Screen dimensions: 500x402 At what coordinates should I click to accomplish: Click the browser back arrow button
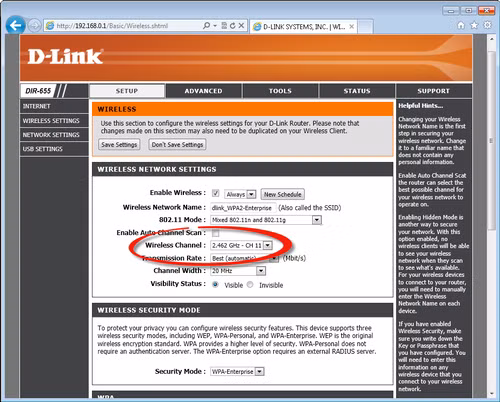[x=15, y=25]
